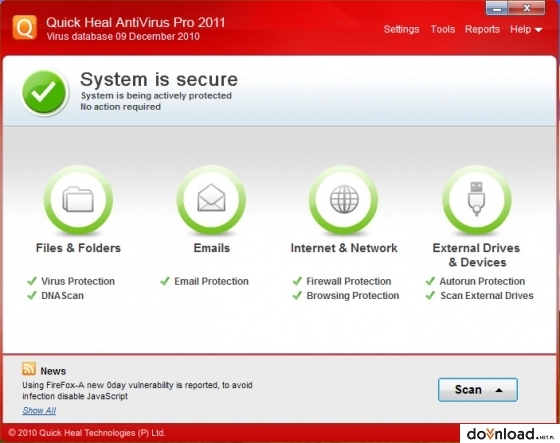Minimize the Quick Heal window

point(496,8)
